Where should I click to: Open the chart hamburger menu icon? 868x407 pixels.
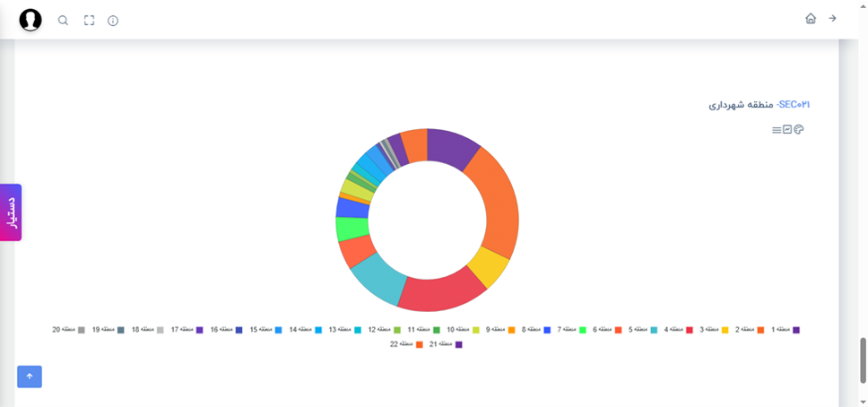pyautogui.click(x=777, y=130)
